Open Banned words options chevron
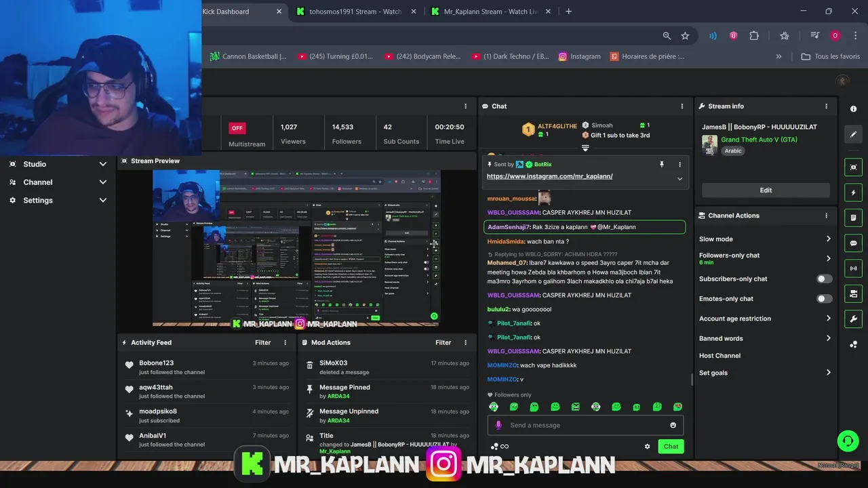This screenshot has width=868, height=488. click(x=828, y=338)
